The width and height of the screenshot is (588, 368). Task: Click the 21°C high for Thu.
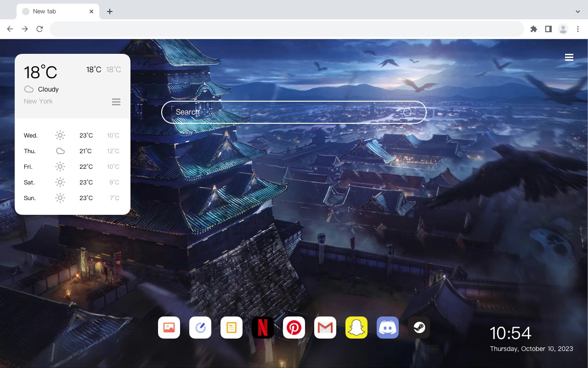[85, 151]
